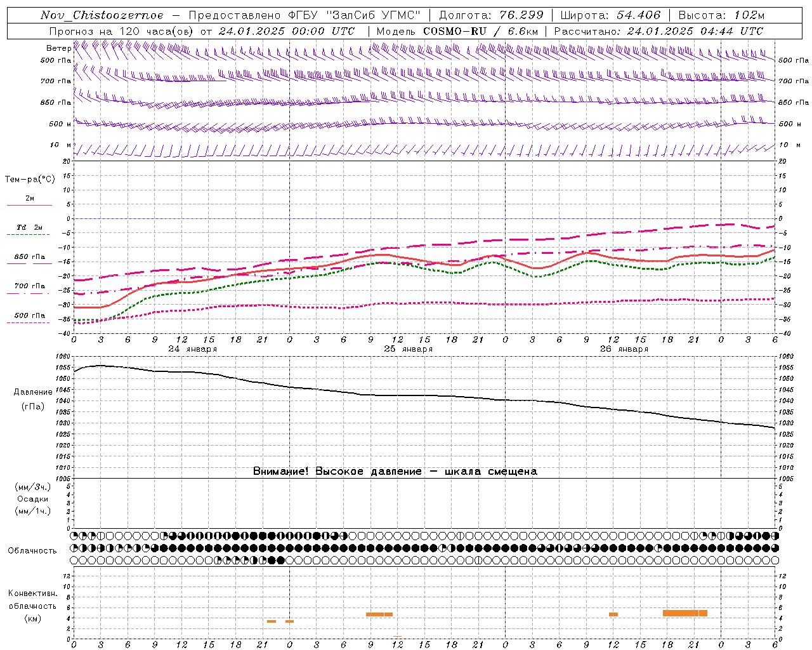Viewport: 812px width, 650px height.
Task: Click the dotted line sample under temperature '500 гПа'
Action: coord(28,322)
